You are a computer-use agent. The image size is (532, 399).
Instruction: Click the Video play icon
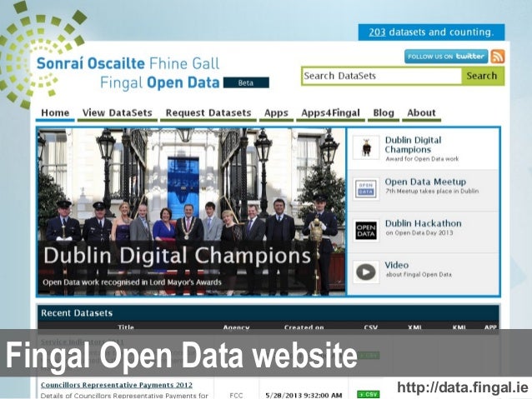(x=366, y=272)
